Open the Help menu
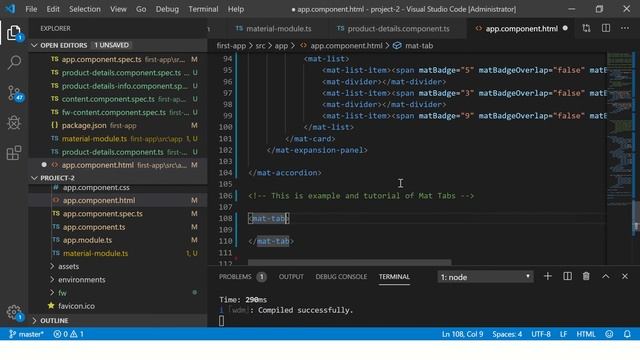Image resolution: width=640 pixels, height=360 pixels. [x=236, y=9]
